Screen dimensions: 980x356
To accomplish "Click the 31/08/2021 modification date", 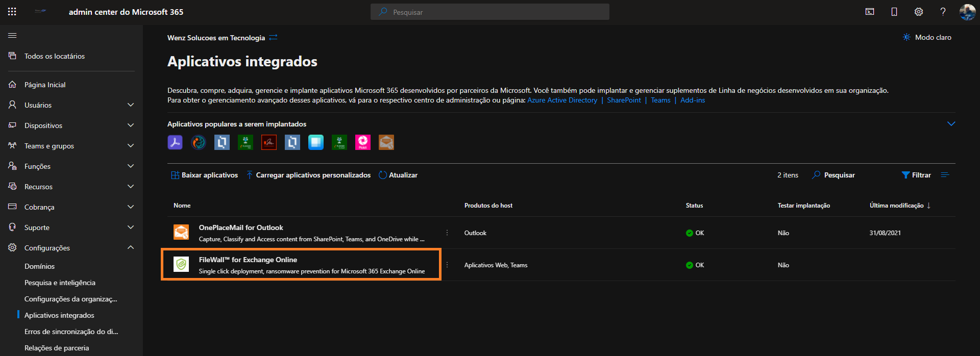I will (x=885, y=233).
